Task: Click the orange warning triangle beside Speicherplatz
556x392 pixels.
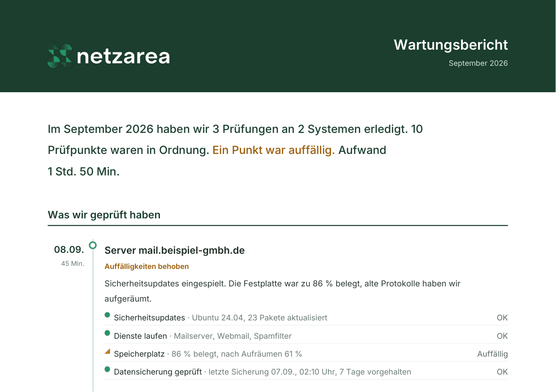Action: [x=108, y=351]
